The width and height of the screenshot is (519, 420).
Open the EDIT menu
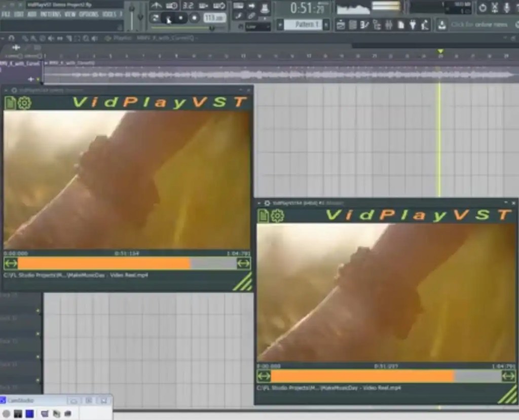click(x=19, y=15)
